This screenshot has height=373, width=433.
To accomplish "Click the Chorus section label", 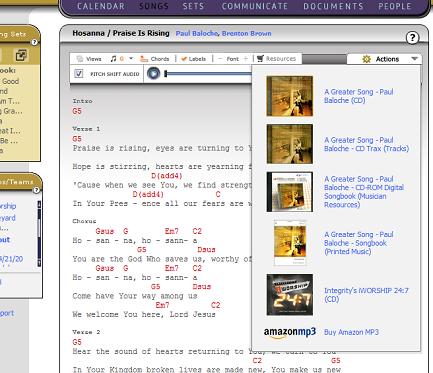I will [x=84, y=221].
